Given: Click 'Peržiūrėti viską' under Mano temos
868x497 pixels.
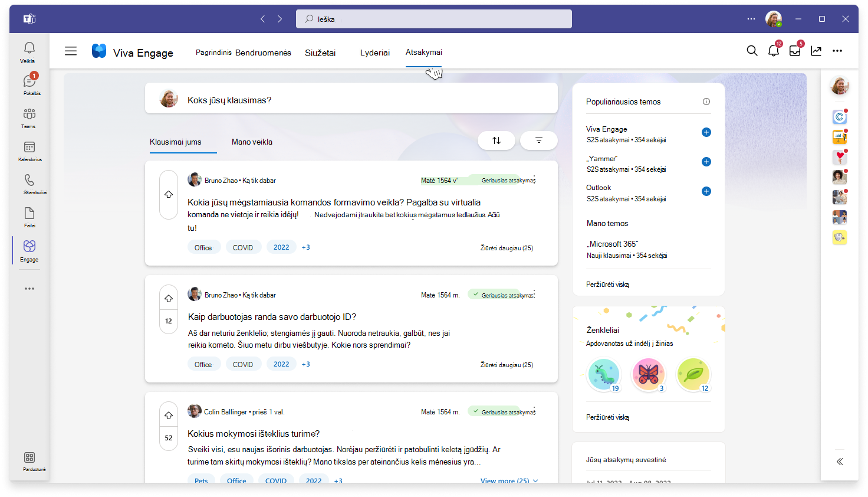Looking at the screenshot, I should click(607, 285).
